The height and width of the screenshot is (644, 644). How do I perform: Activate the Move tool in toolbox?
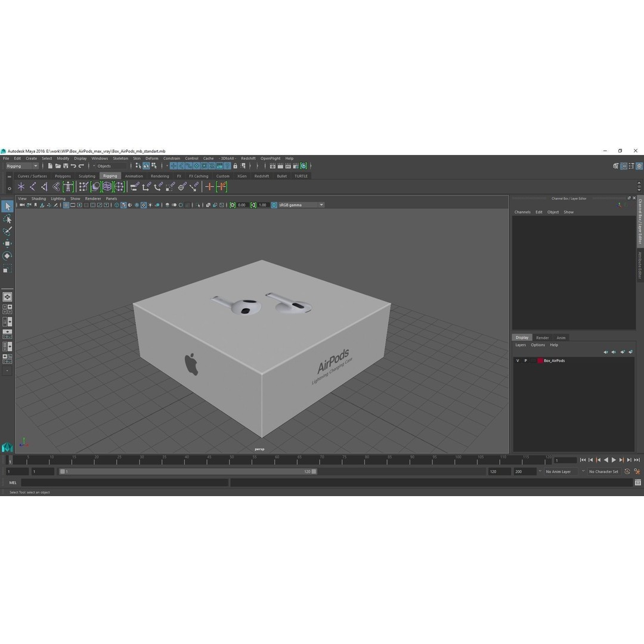click(x=7, y=243)
